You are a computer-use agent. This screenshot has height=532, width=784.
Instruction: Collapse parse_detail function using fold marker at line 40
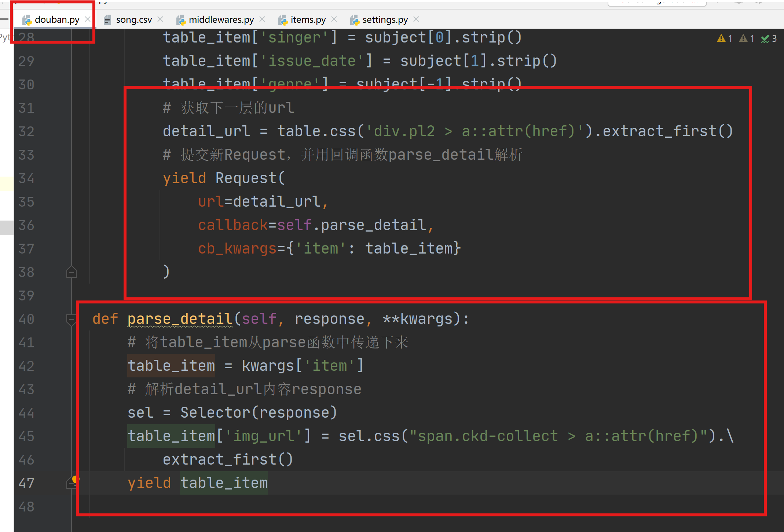click(71, 319)
